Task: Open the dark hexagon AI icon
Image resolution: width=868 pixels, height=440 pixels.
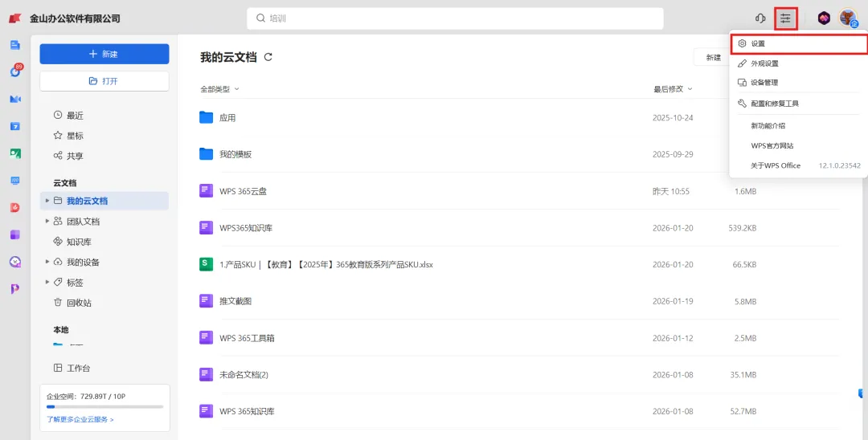Action: 824,18
